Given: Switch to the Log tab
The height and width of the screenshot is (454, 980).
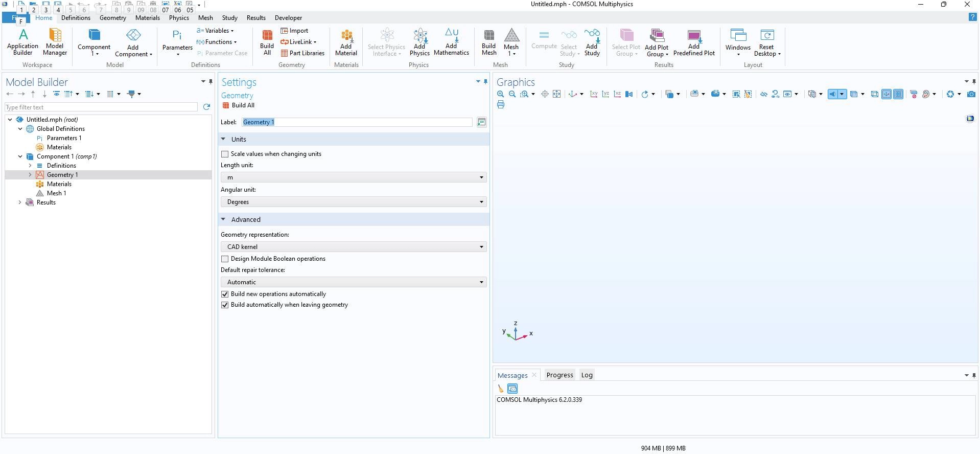Looking at the screenshot, I should click(587, 375).
